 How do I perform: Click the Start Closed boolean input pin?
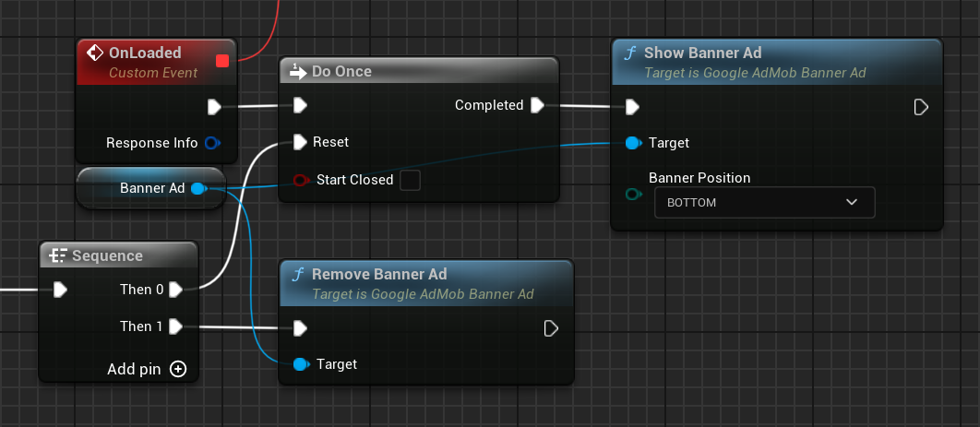click(300, 180)
